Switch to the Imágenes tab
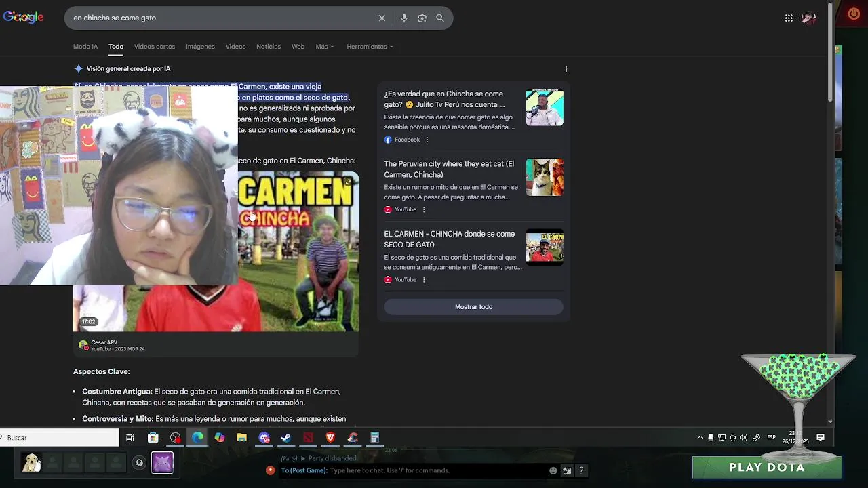 200,47
